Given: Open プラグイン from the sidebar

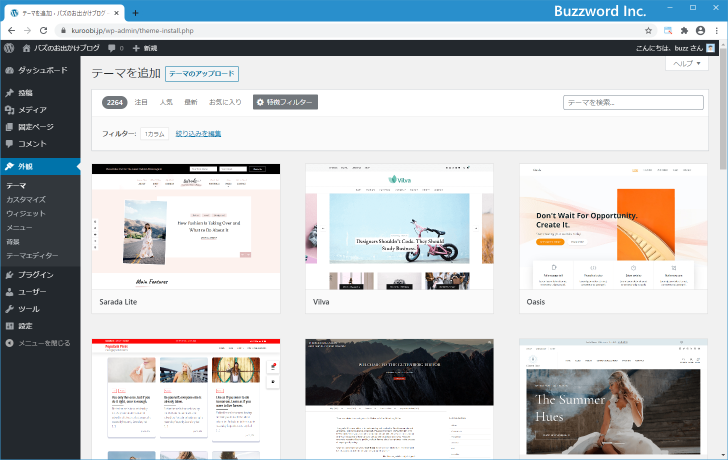Looking at the screenshot, I should point(35,274).
